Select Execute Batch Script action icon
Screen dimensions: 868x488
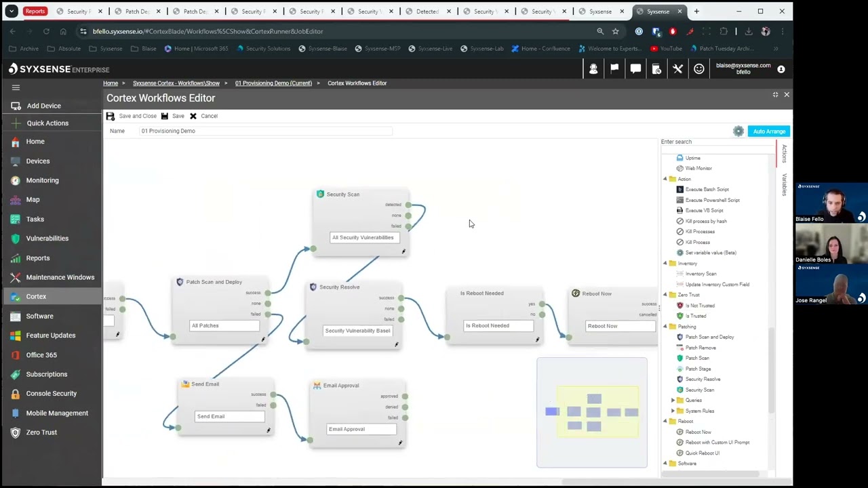tap(680, 189)
